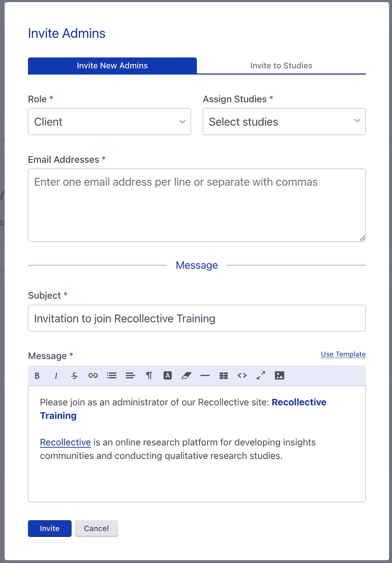Click the Role field label
The width and height of the screenshot is (392, 563).
(x=37, y=99)
